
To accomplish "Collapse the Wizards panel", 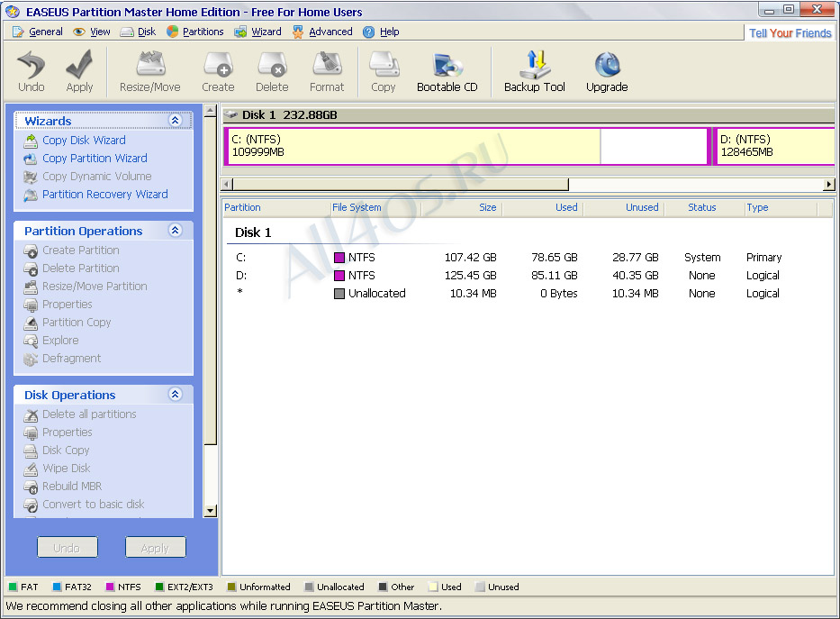I will click(x=176, y=121).
